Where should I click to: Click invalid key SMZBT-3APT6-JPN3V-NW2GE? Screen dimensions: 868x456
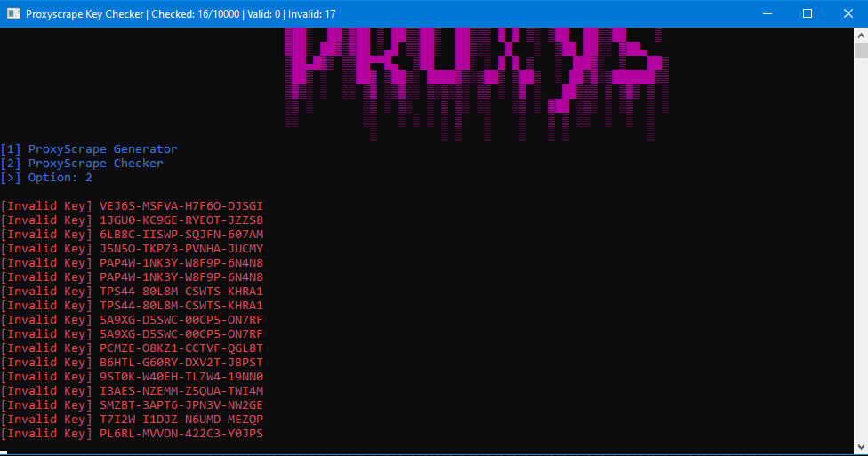pos(181,405)
